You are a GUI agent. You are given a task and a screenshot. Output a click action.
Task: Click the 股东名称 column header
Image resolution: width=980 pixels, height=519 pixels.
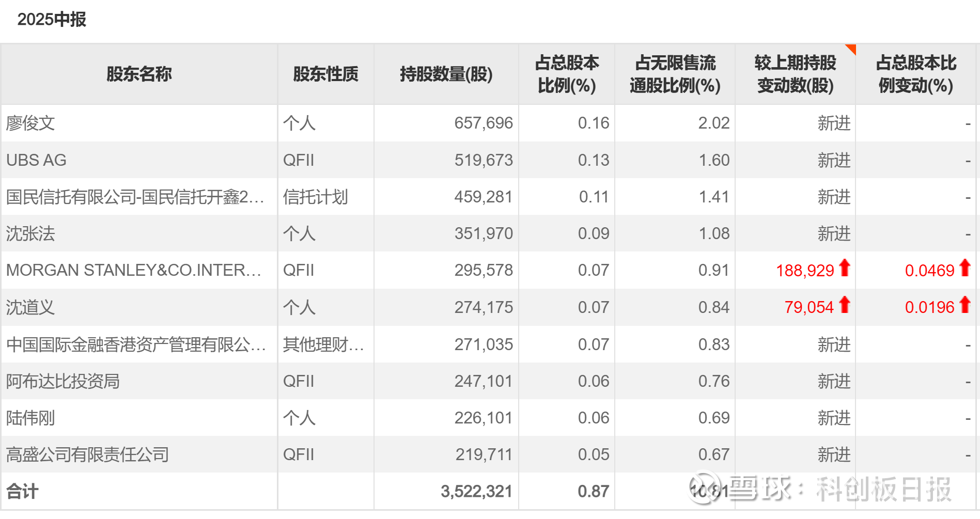coord(139,74)
